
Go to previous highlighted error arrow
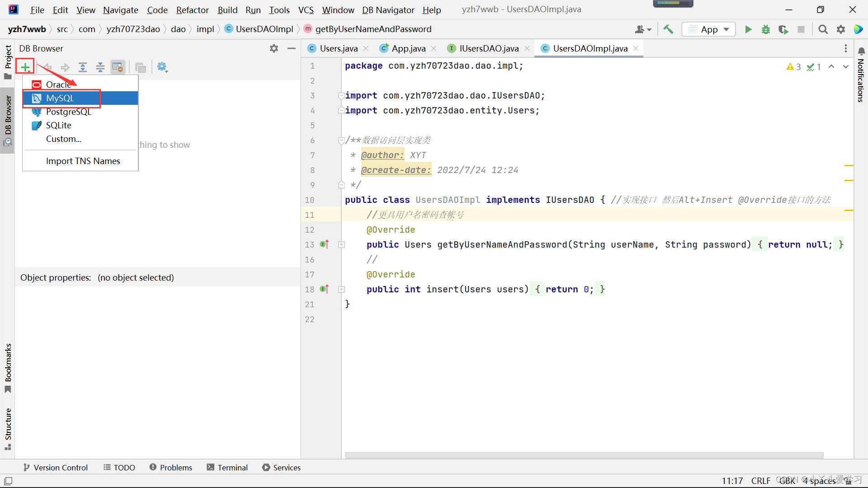tap(831, 66)
